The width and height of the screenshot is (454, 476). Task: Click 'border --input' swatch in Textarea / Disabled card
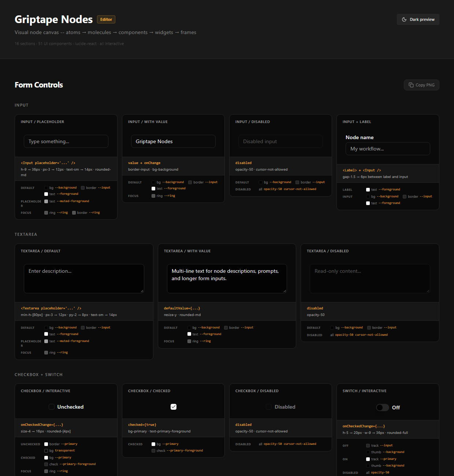point(369,328)
